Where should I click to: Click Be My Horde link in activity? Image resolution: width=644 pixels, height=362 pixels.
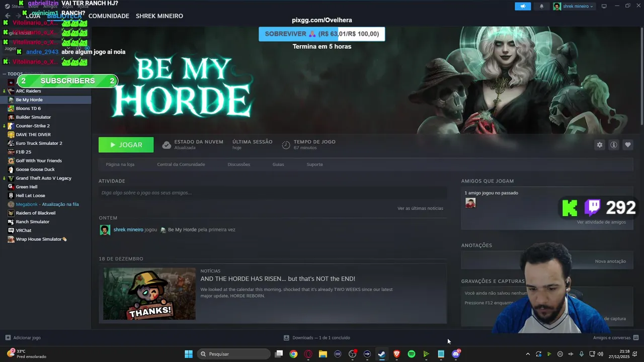pos(182,230)
